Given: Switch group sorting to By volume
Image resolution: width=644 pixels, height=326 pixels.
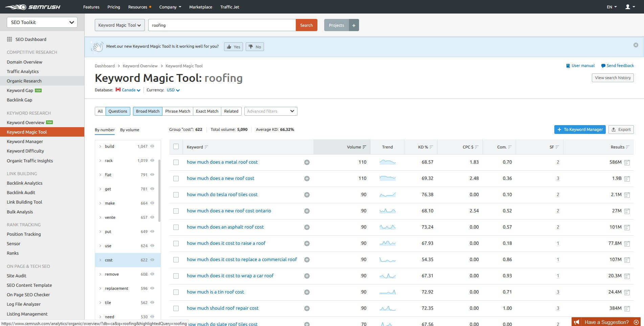Looking at the screenshot, I should tap(130, 130).
